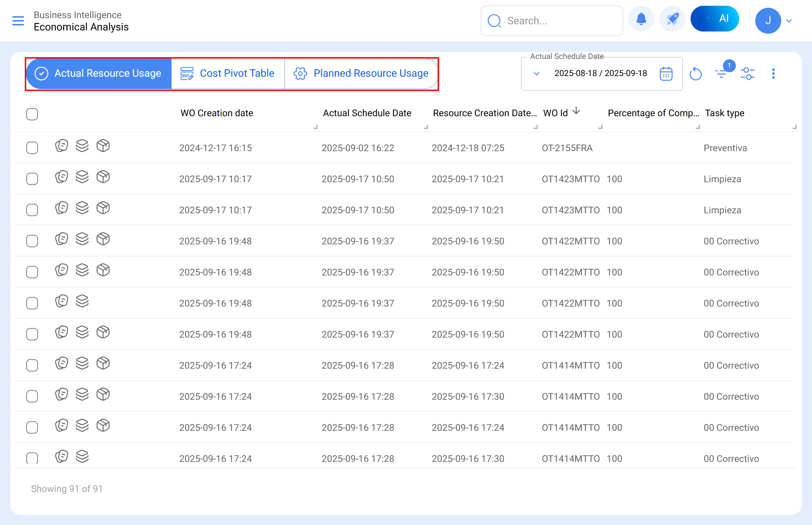812x525 pixels.
Task: Open the calendar date picker icon
Action: [x=665, y=74]
